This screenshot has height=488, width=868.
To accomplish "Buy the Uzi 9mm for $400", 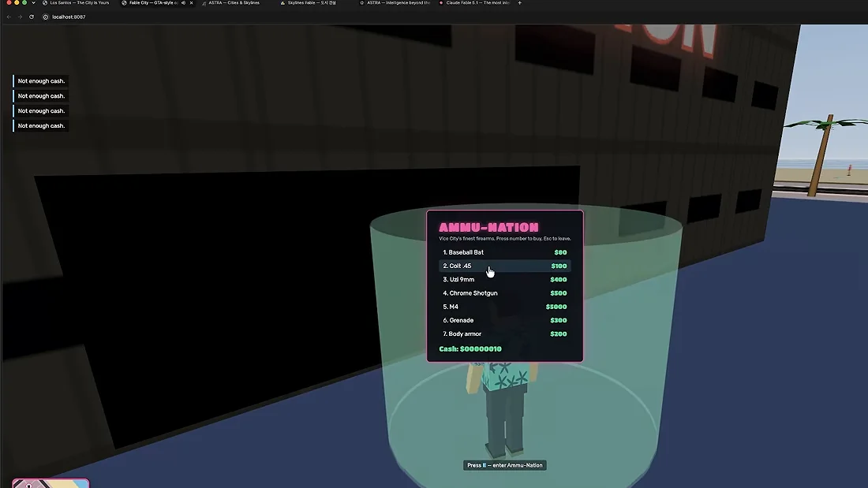I will pyautogui.click(x=505, y=279).
